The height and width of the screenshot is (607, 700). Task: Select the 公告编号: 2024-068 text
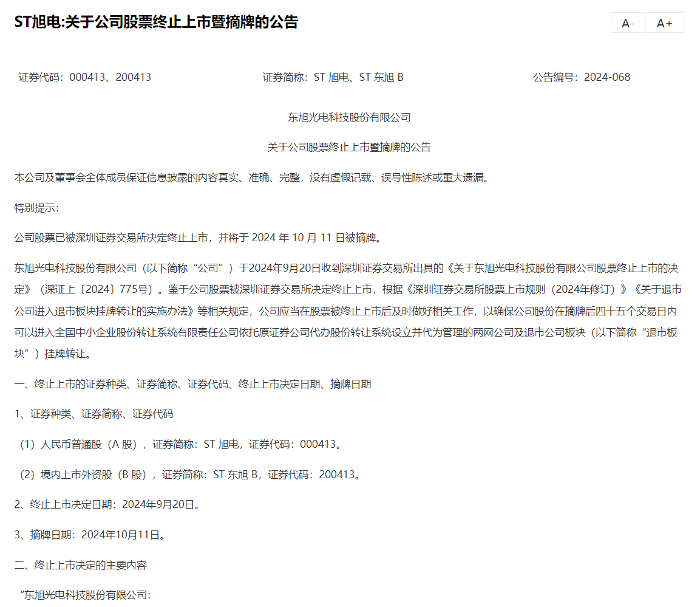point(581,77)
